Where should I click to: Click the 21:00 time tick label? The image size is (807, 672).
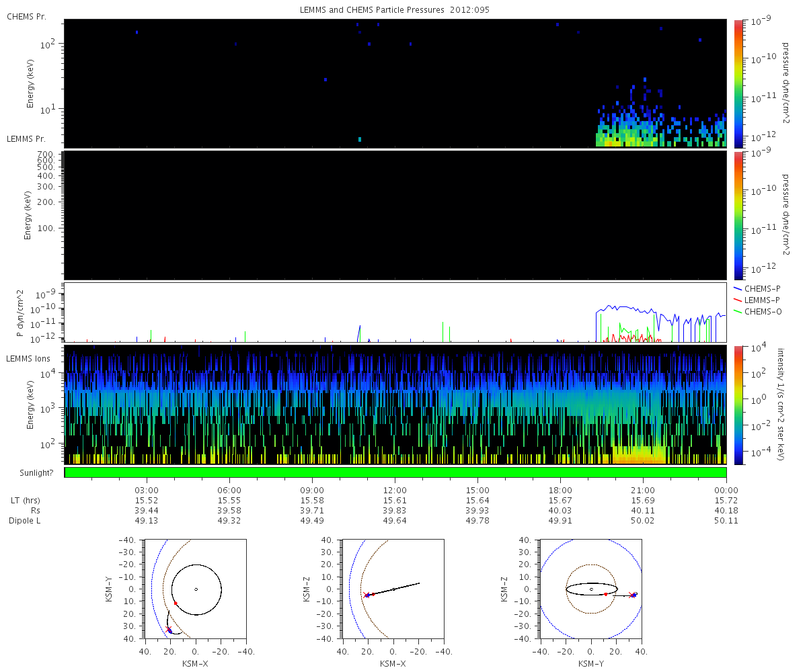[x=644, y=491]
